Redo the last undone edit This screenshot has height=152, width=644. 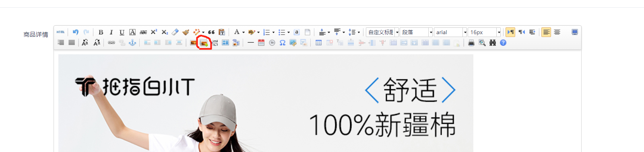(86, 32)
